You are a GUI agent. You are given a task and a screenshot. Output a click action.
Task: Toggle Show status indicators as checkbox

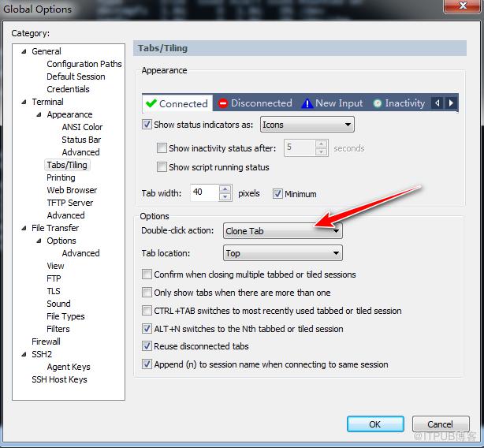[147, 125]
